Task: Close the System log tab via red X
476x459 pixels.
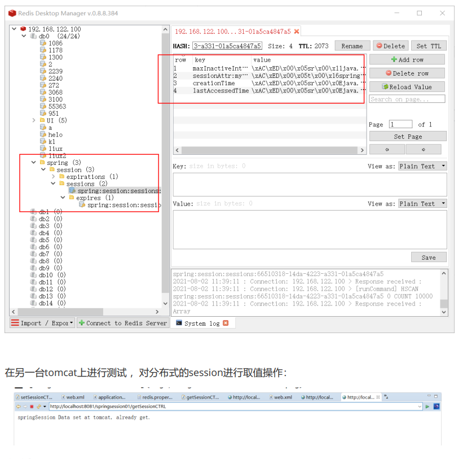Action: pyautogui.click(x=226, y=323)
